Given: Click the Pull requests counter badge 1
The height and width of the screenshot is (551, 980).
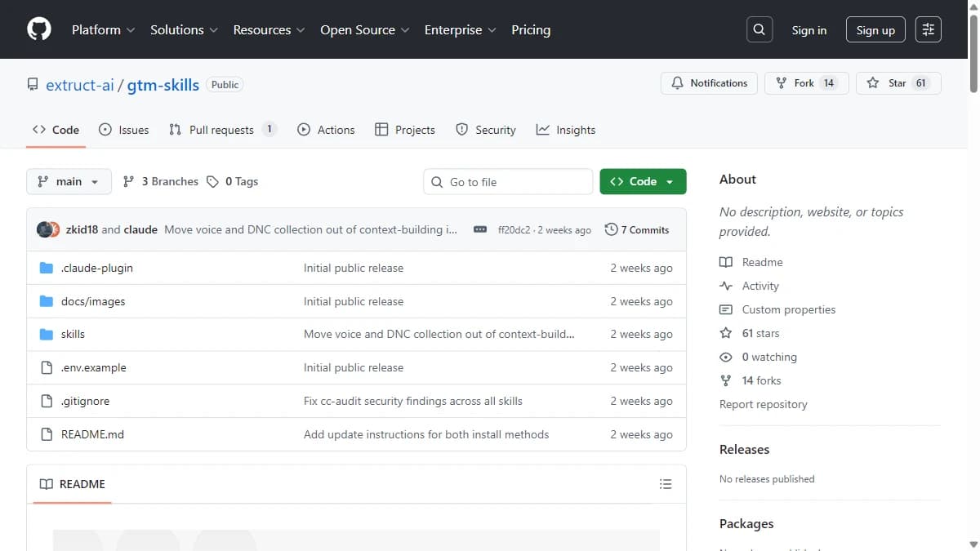Looking at the screenshot, I should point(269,130).
